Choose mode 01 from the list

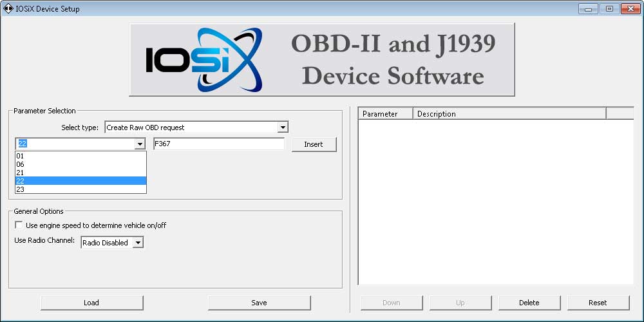[80, 156]
